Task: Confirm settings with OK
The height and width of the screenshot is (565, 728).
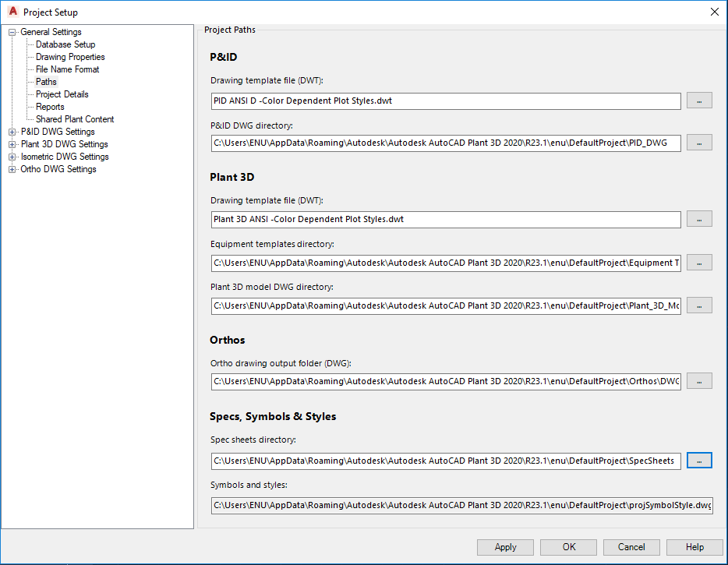Action: pos(568,547)
